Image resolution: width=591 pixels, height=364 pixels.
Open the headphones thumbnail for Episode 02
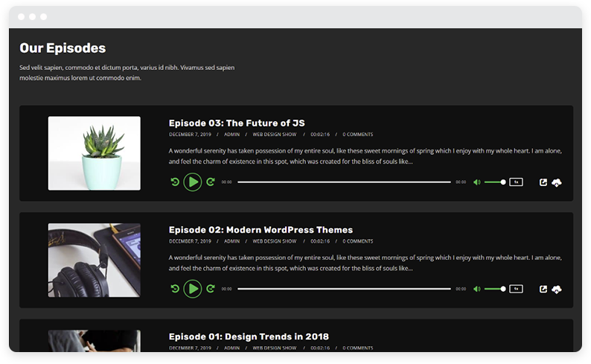tap(95, 260)
